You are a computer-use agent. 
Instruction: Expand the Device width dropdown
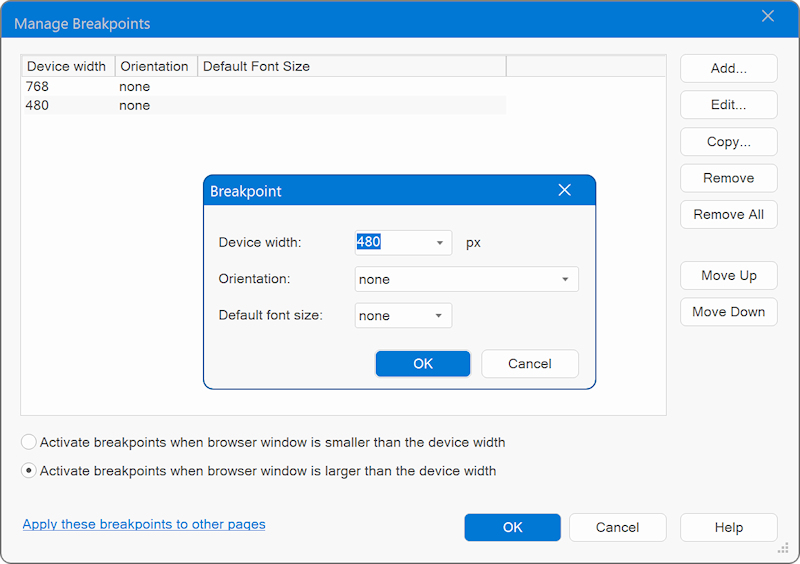pyautogui.click(x=439, y=243)
